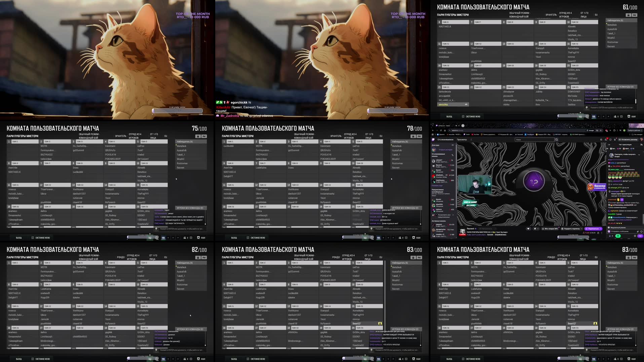Screen dimensions: 644x362
Task: Click the search magnifier icon on Twitch
Action: (557, 140)
